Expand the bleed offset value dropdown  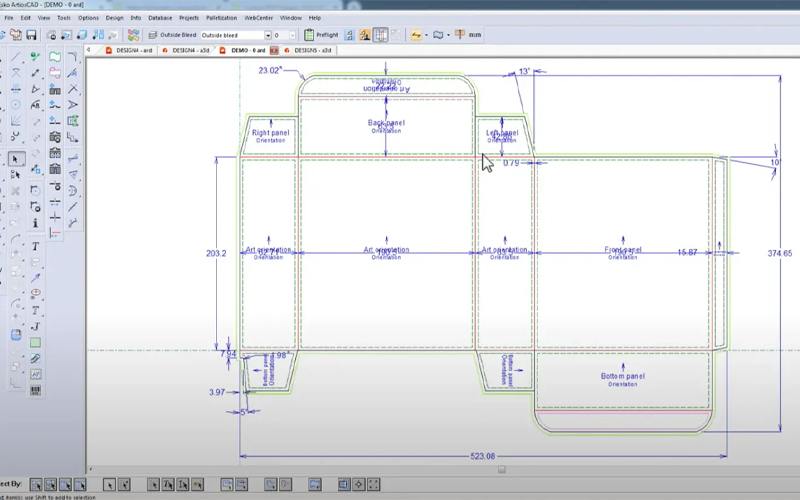(x=291, y=35)
